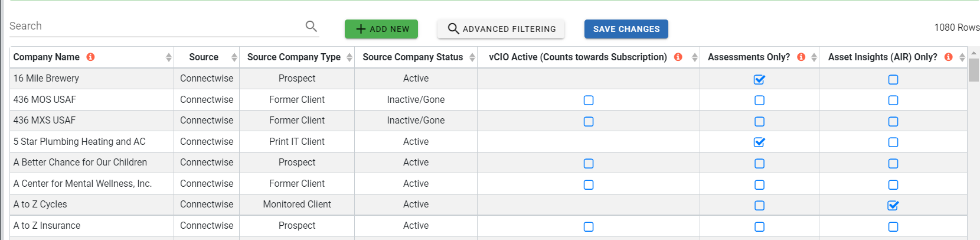Uncheck Asset Insights Only for A to Z Cycles

[x=893, y=205]
